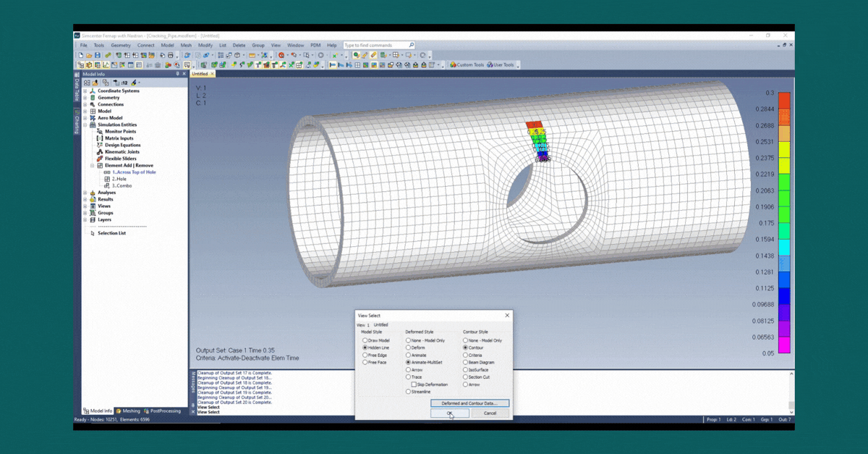This screenshot has width=868, height=454.
Task: Click the New model file icon
Action: pyautogui.click(x=80, y=55)
